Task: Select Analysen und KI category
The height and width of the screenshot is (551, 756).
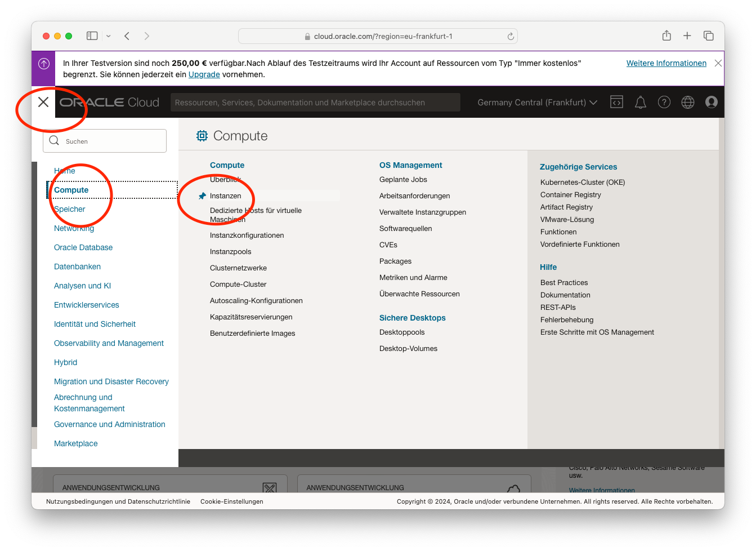Action: tap(83, 286)
